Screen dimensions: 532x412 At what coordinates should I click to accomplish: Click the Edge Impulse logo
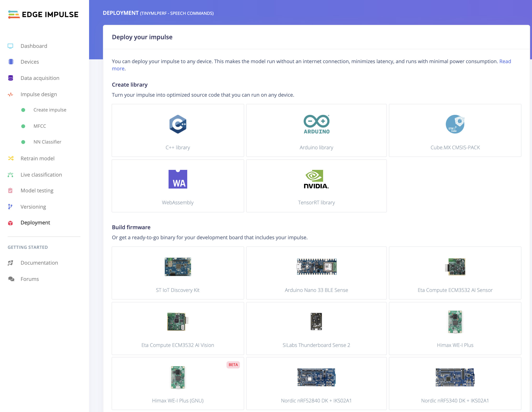point(43,14)
